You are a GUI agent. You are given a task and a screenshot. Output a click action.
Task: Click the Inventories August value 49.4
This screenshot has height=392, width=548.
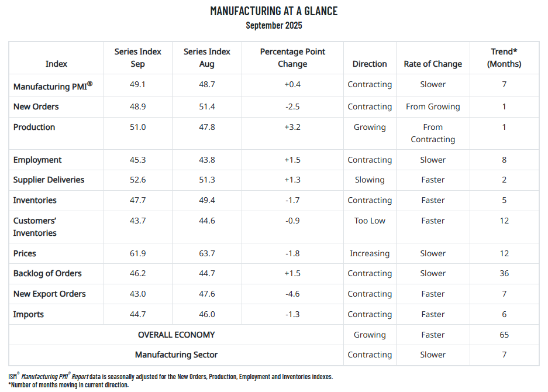(207, 200)
